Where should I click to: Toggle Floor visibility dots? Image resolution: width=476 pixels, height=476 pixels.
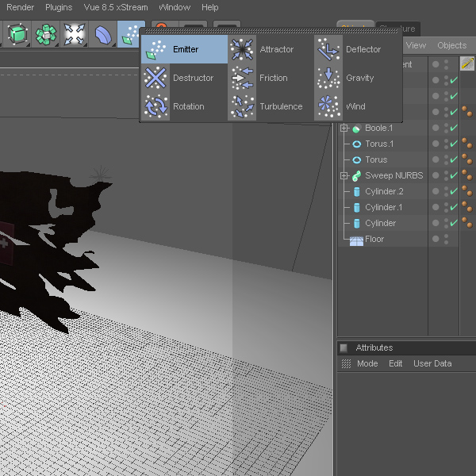(x=446, y=239)
